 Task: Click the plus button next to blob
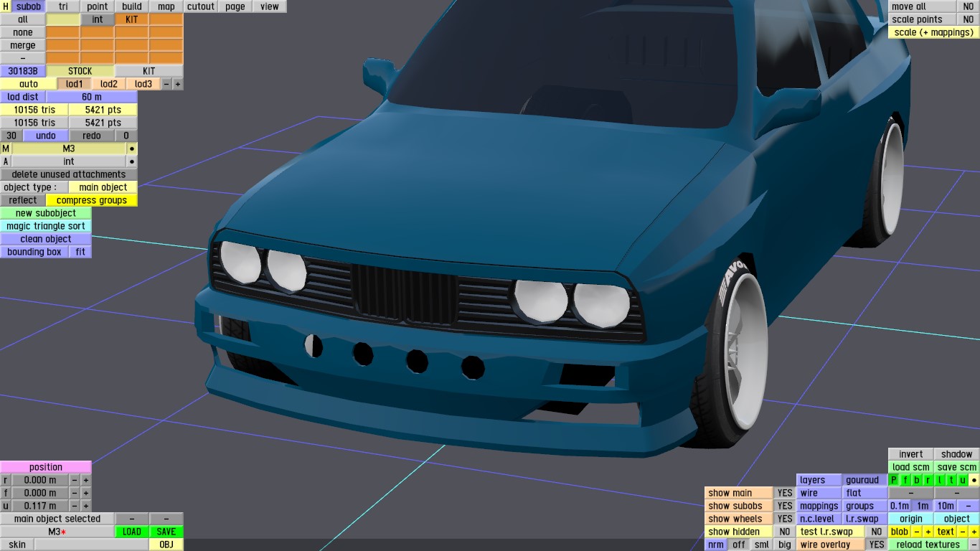(x=928, y=532)
